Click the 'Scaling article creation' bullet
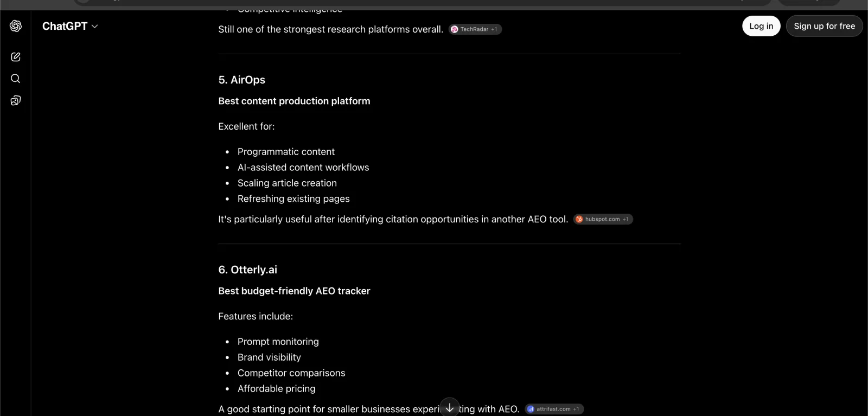This screenshot has height=416, width=868. tap(287, 183)
